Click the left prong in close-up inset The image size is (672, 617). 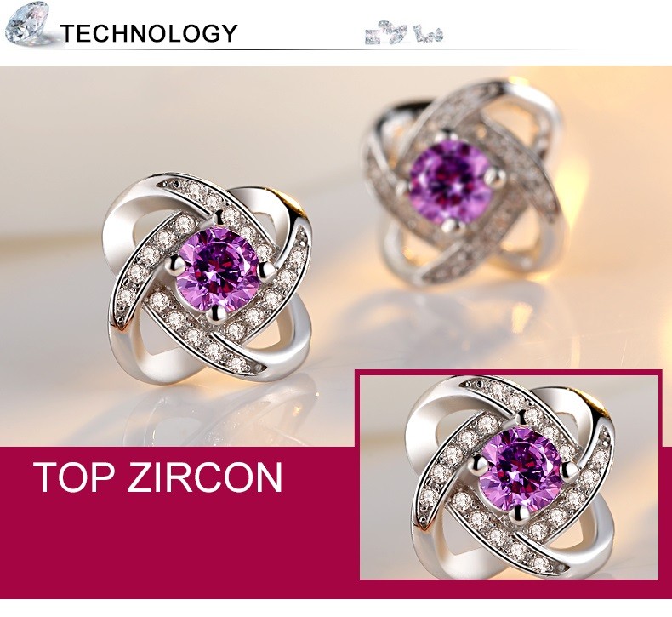[x=478, y=463]
